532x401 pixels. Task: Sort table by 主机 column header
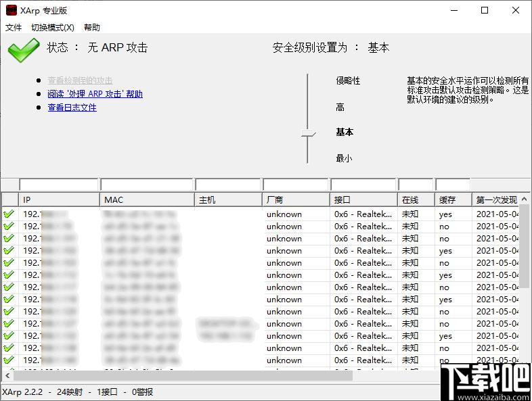[228, 200]
